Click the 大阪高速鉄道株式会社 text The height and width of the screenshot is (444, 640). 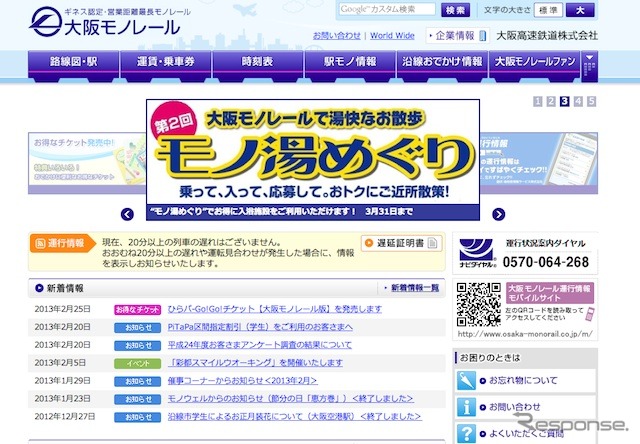(547, 36)
